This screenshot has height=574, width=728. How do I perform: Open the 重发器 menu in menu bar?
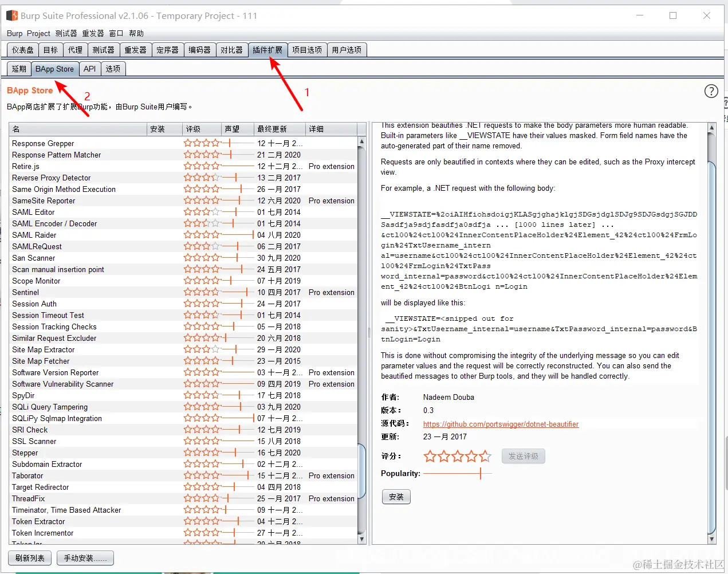coord(93,33)
